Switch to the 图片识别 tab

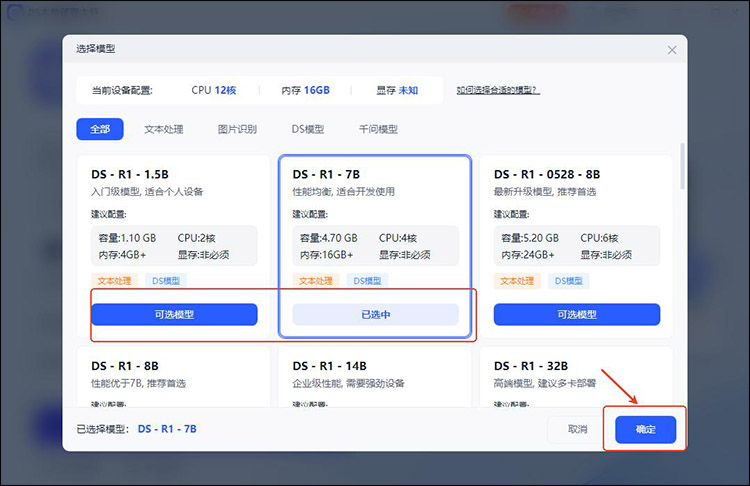tap(237, 129)
